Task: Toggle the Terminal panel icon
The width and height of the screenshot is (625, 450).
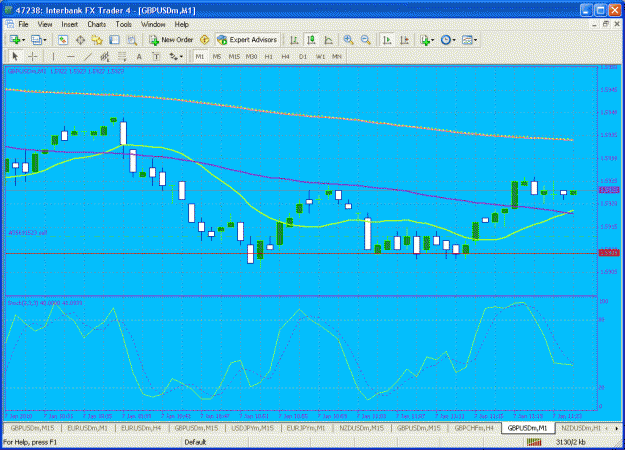Action: pyautogui.click(x=114, y=40)
